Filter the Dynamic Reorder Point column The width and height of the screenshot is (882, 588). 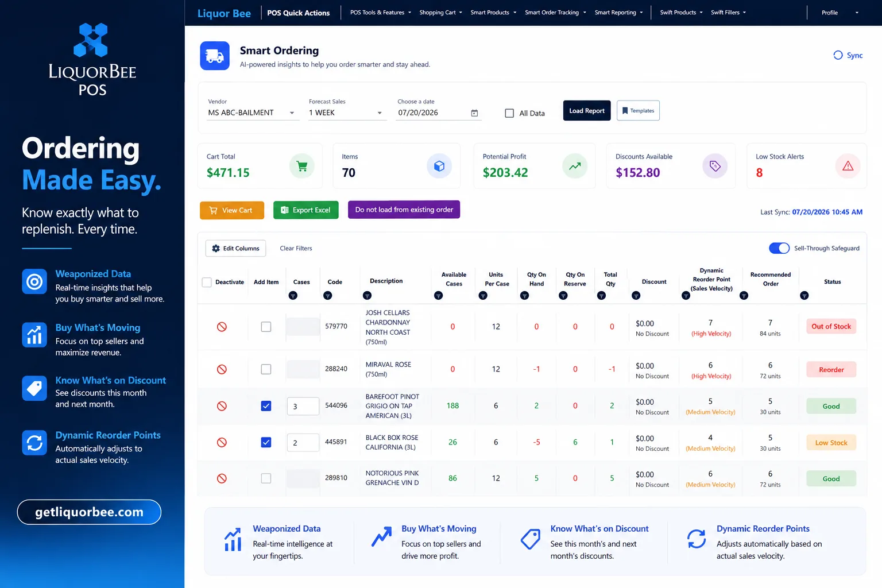(x=686, y=296)
